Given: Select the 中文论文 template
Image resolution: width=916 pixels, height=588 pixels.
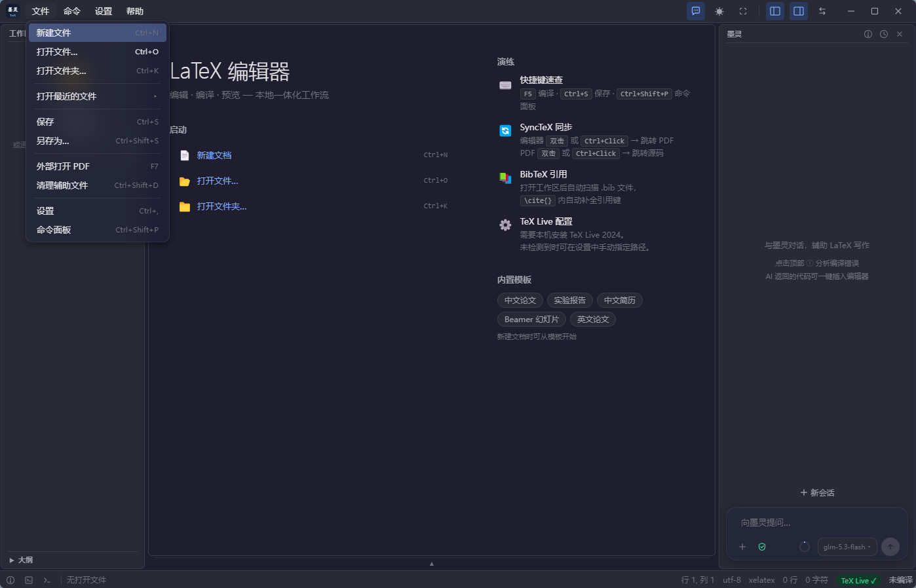Looking at the screenshot, I should (520, 301).
